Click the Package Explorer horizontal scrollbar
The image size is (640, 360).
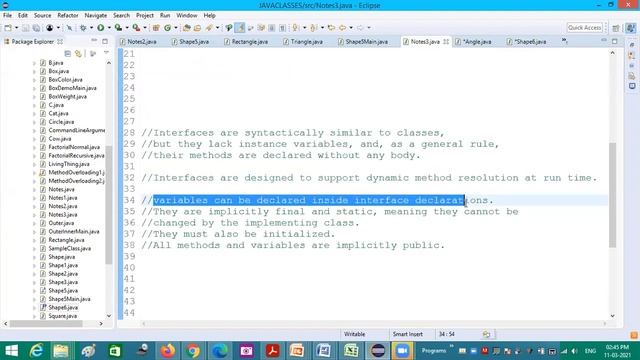[x=46, y=324]
